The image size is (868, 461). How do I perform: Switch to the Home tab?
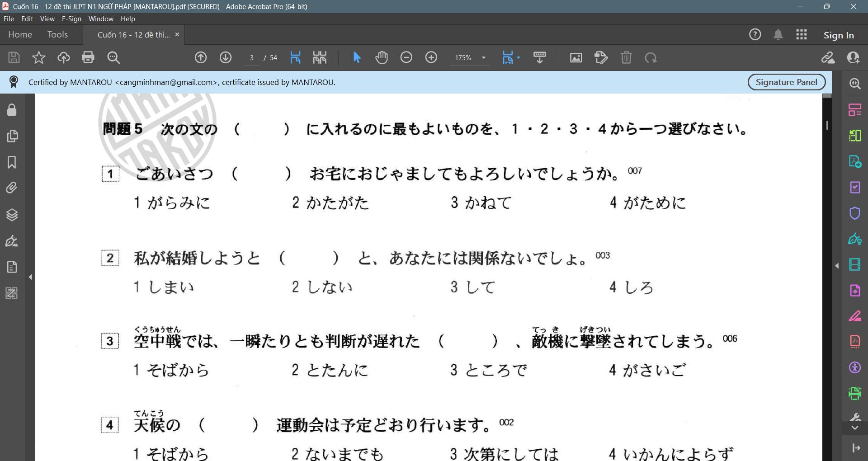(x=20, y=34)
